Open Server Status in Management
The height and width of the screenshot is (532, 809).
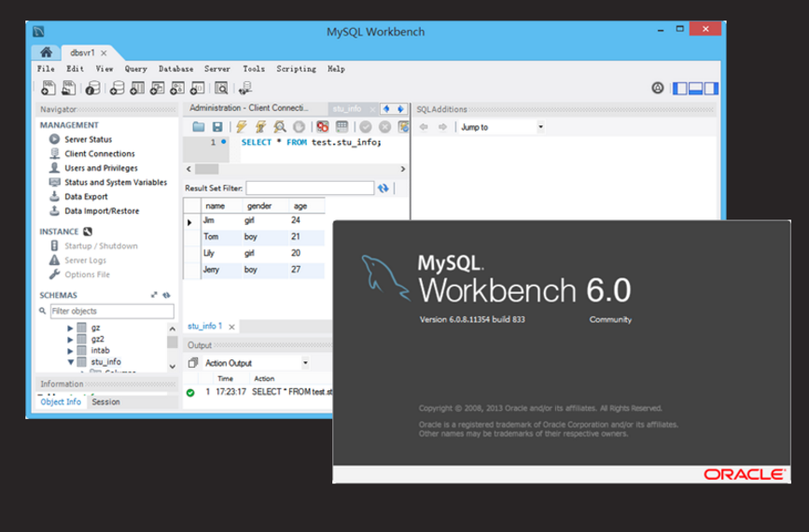pyautogui.click(x=89, y=139)
